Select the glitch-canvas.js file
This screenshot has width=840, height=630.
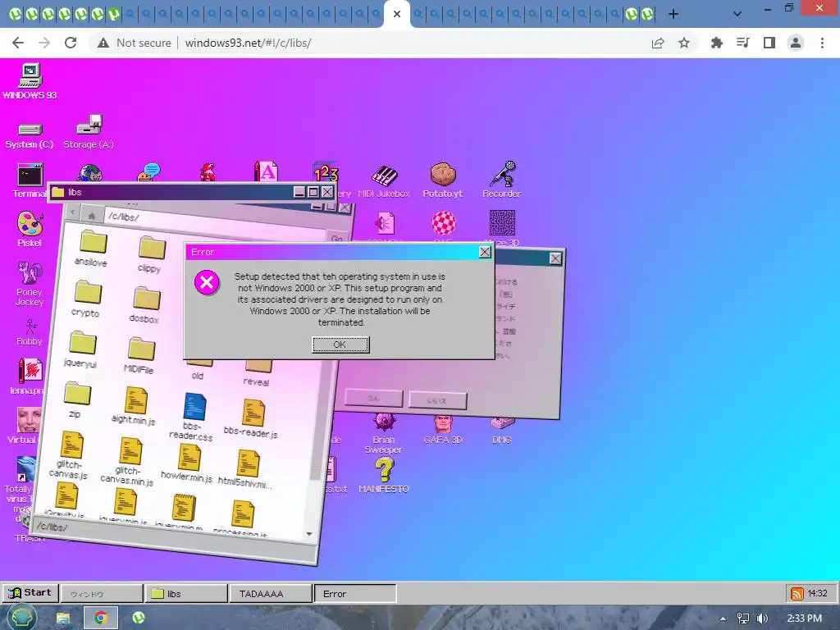[x=70, y=454]
